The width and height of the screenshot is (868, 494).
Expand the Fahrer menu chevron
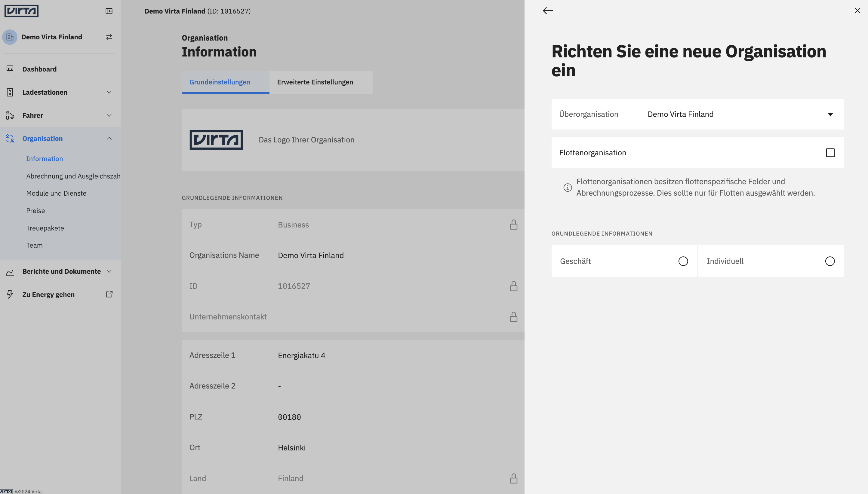pyautogui.click(x=109, y=115)
